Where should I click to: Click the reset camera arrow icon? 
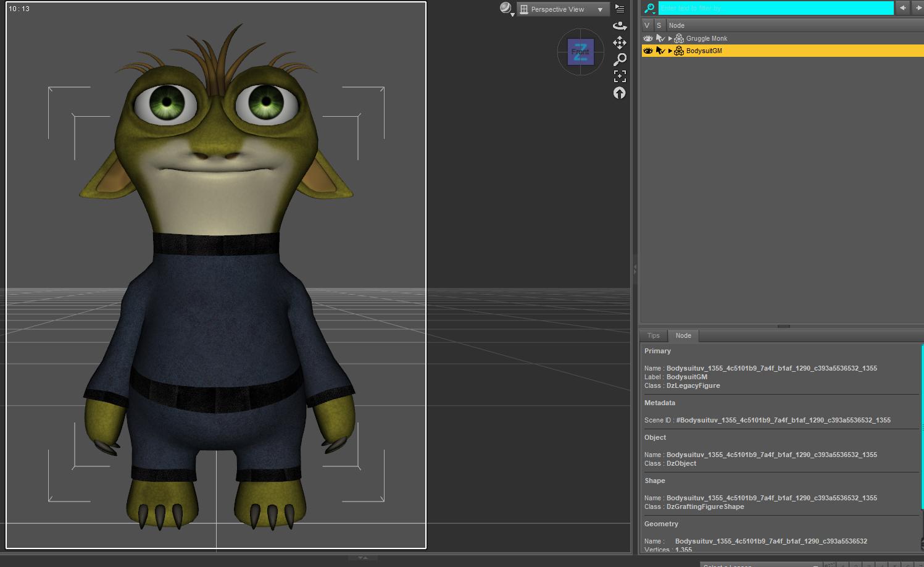620,93
